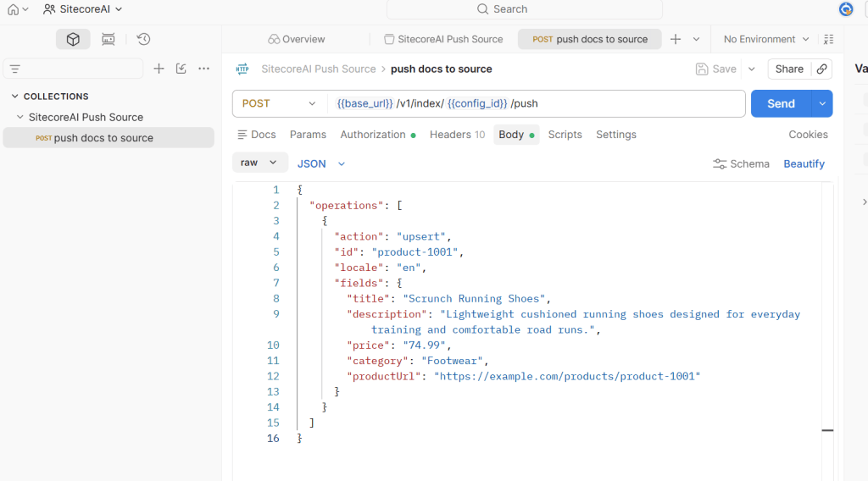Screen dimensions: 868x481
Task: Click the "operations" key in body editor
Action: tap(347, 205)
